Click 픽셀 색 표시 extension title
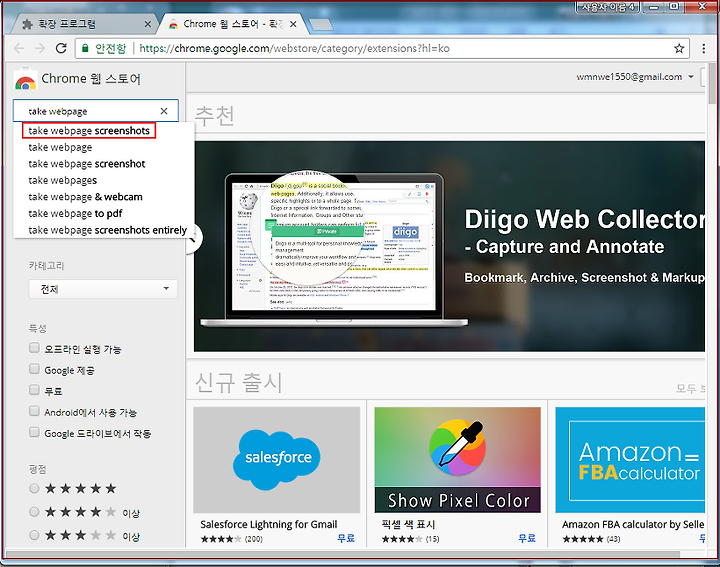The image size is (720, 567). [x=408, y=524]
